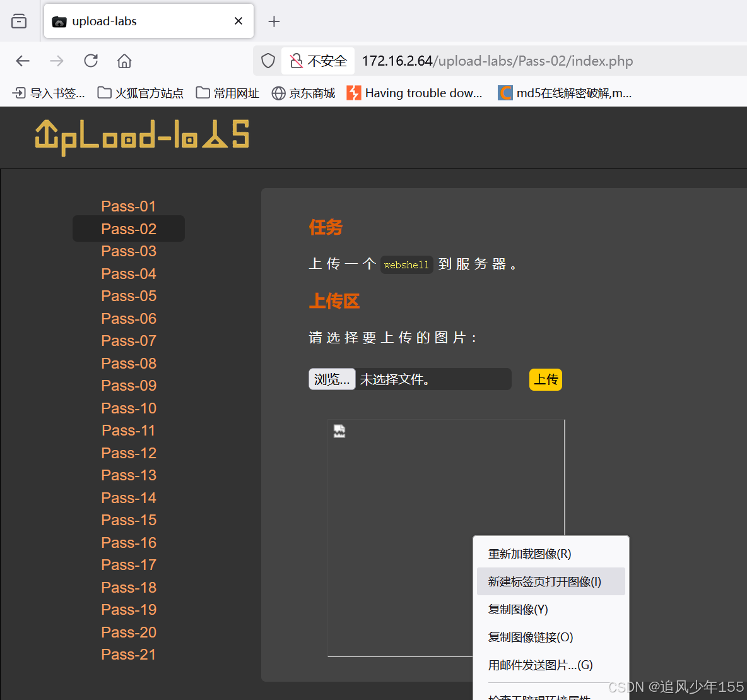Open Pass-10 in the sidebar
This screenshot has width=747, height=700.
coord(129,408)
